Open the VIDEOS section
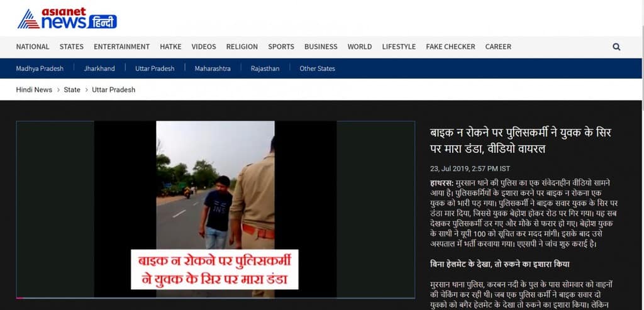Viewport: 644px width, 310px height. [204, 47]
